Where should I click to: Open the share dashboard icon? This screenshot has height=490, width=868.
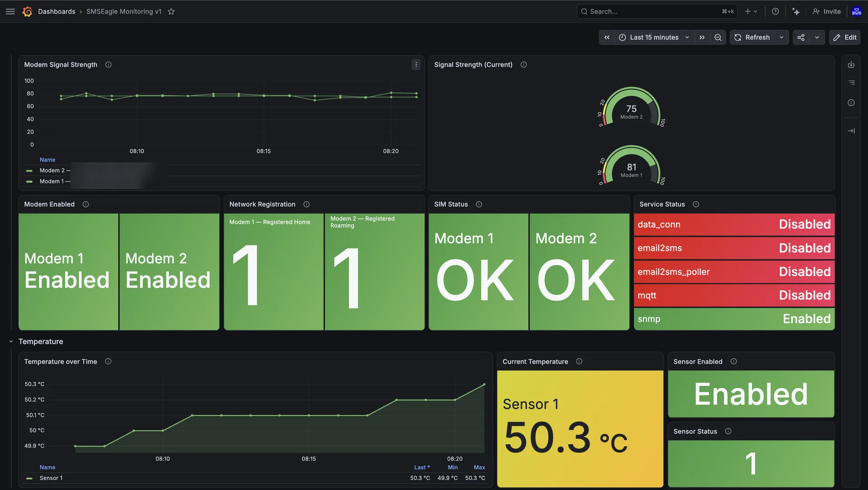pyautogui.click(x=801, y=38)
